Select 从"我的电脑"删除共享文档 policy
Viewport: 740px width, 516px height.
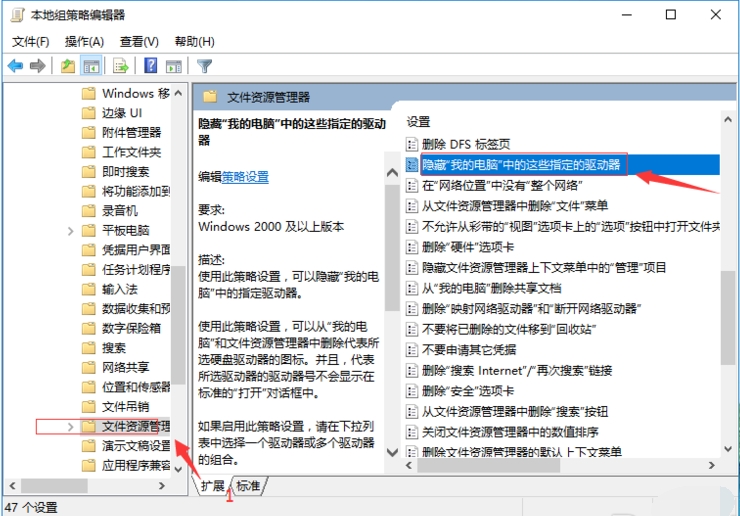[x=491, y=288]
